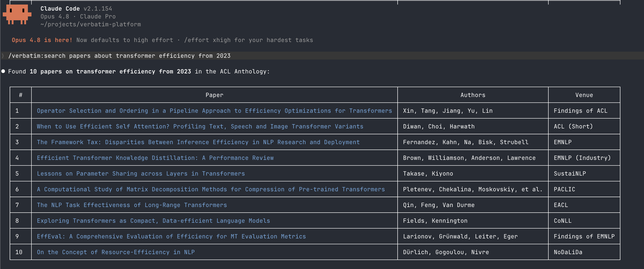This screenshot has height=269, width=644.
Task: Click venue 'Findings of EMNLP'
Action: tap(584, 236)
